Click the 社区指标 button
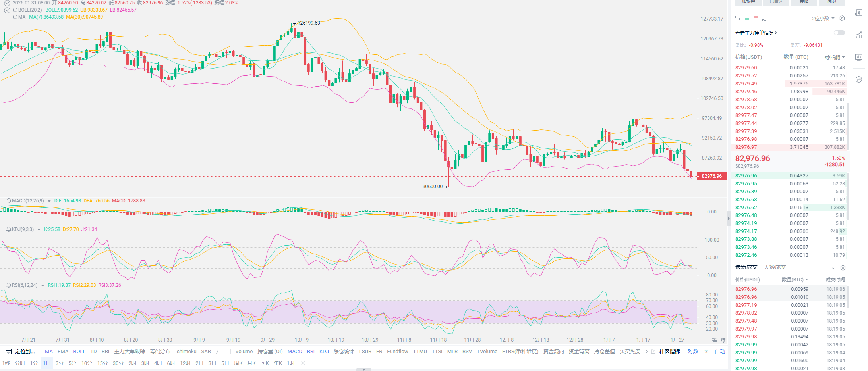Viewport: 868px width, 371px height. pos(669,352)
